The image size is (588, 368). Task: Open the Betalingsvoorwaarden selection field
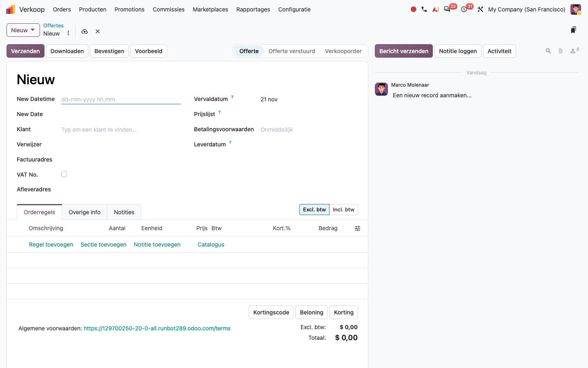tap(309, 130)
